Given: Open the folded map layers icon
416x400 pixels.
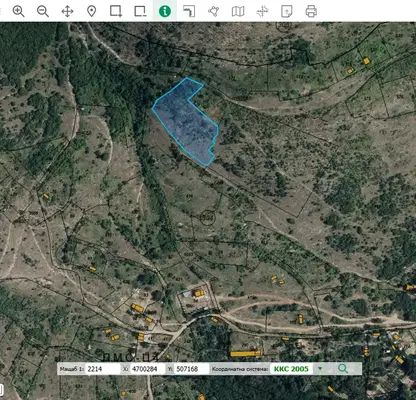Looking at the screenshot, I should click(238, 11).
